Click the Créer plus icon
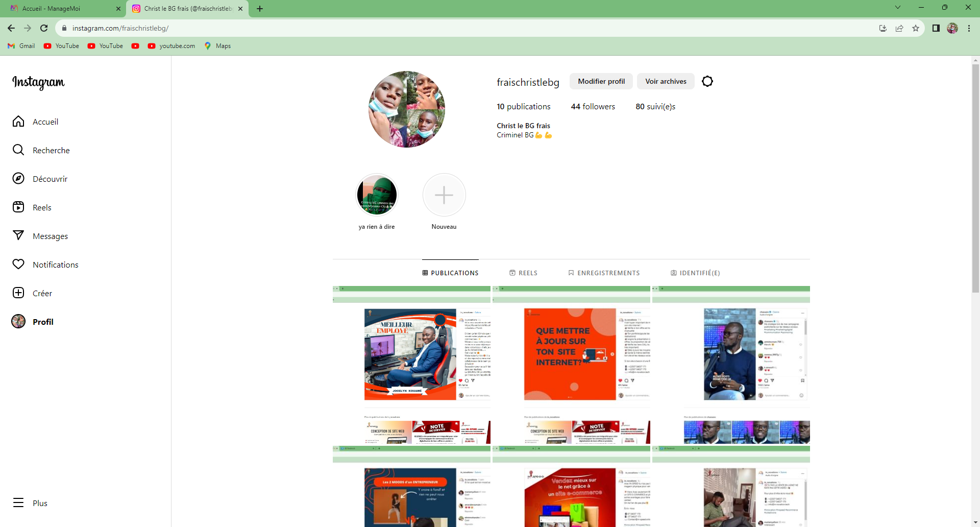Screen dimensions: 980x527 coord(18,293)
